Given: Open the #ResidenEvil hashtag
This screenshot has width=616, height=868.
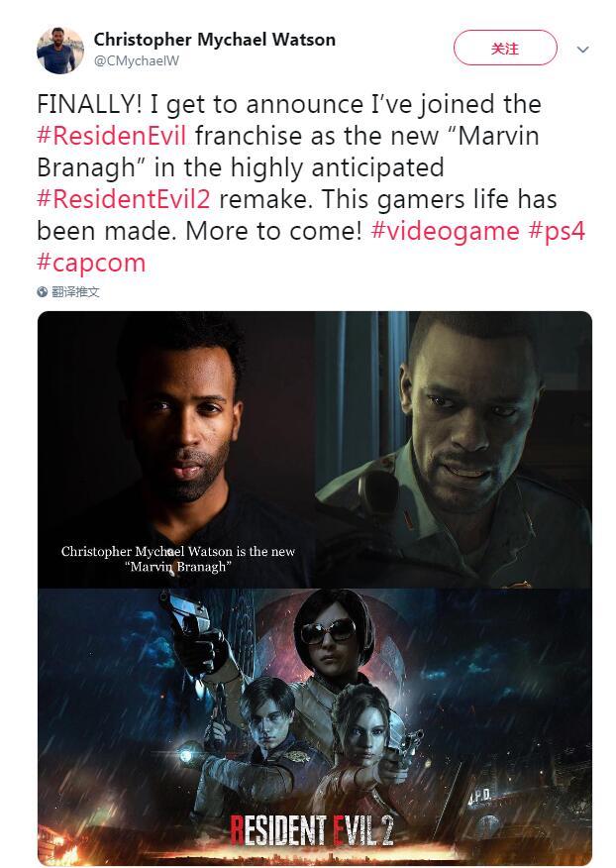Looking at the screenshot, I should click(111, 136).
